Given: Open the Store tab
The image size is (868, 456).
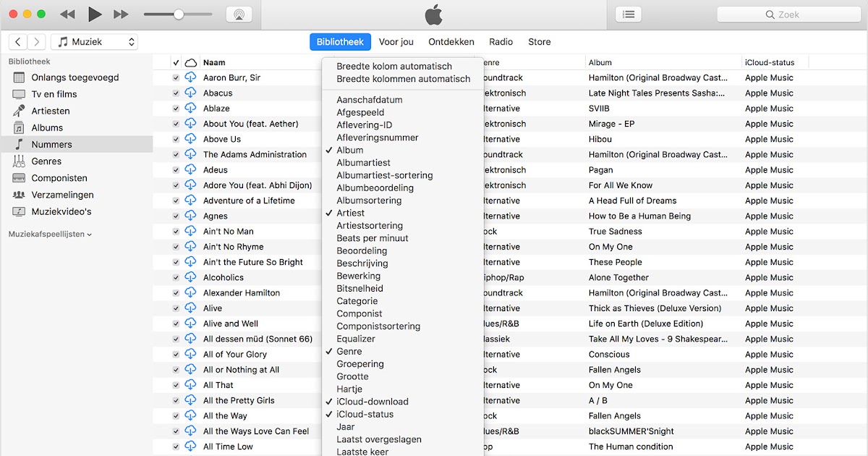Looking at the screenshot, I should (539, 42).
